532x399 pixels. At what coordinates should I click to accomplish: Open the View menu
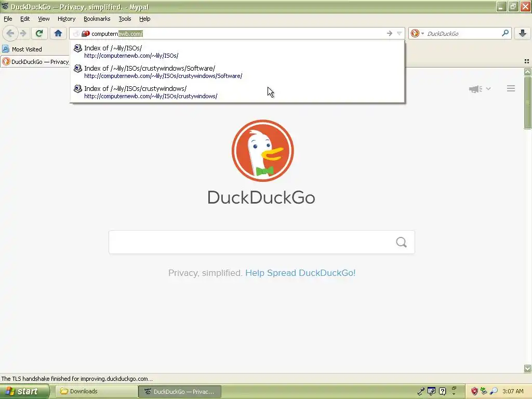coord(44,19)
